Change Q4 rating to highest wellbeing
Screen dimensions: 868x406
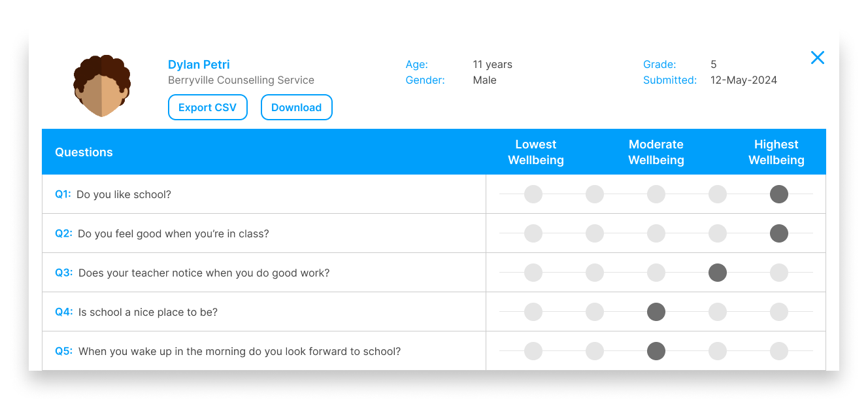click(x=778, y=312)
